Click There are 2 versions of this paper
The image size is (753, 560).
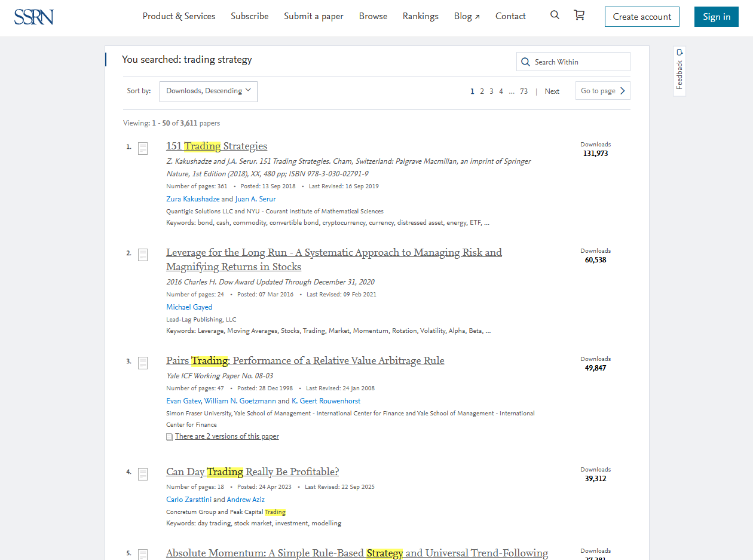tap(227, 436)
